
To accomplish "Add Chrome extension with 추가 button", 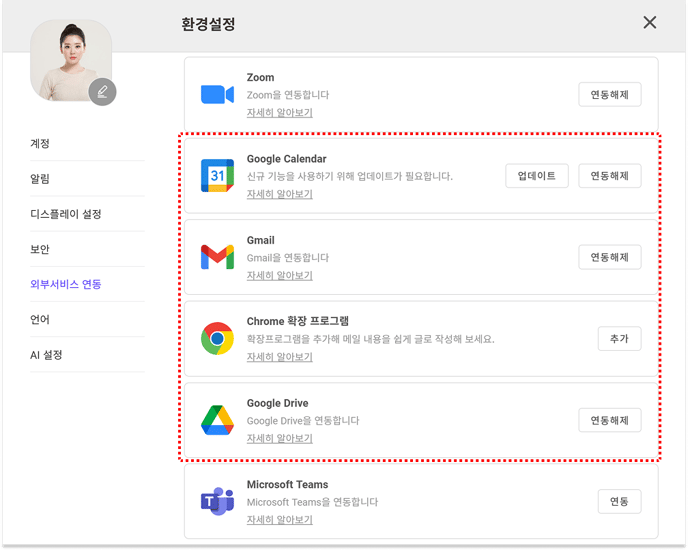I will (619, 338).
